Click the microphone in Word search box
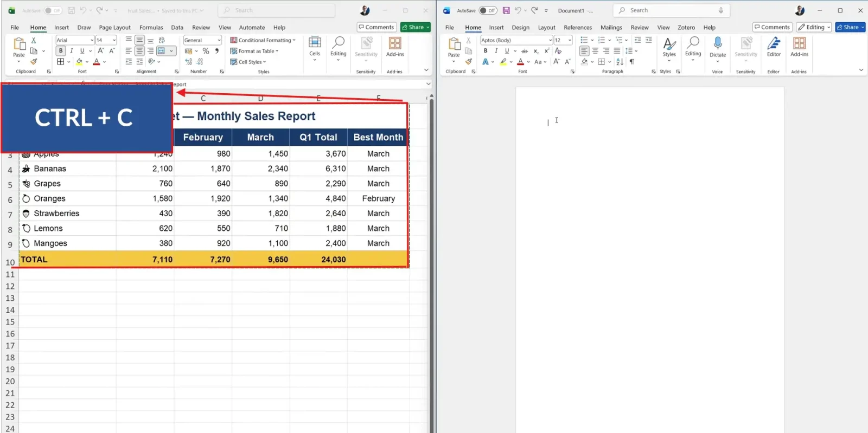This screenshot has width=868, height=433. [721, 10]
